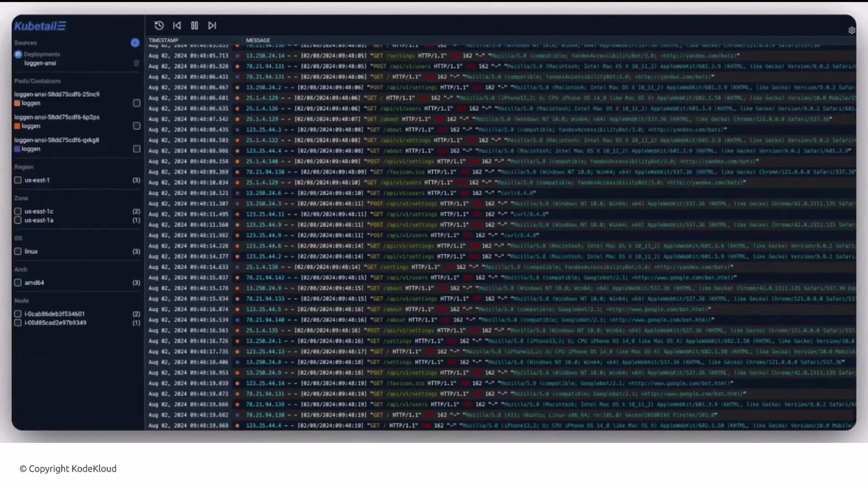Click the MESSAGE column header
Image resolution: width=868 pixels, height=488 pixels.
pos(258,40)
